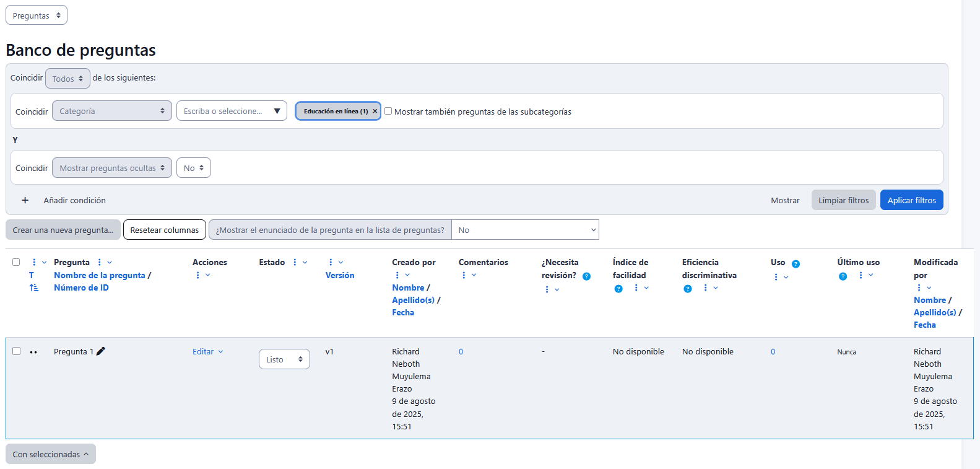Click the help icon under Índice de facilidad
The height and width of the screenshot is (469, 980).
(618, 289)
